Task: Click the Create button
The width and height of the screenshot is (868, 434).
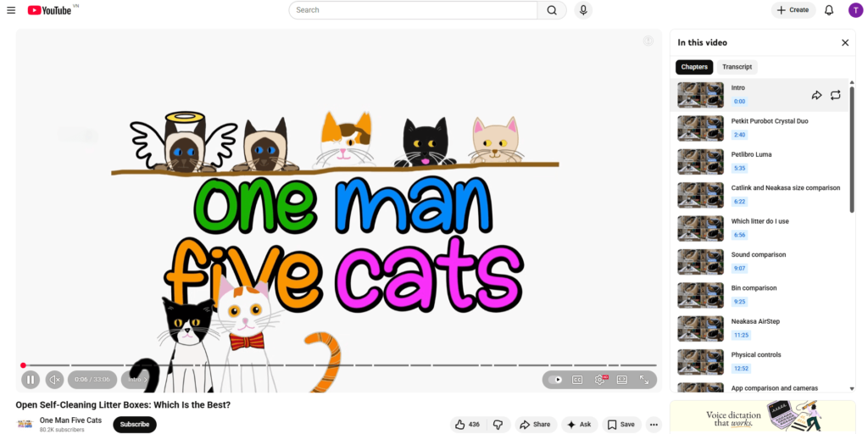Action: (x=793, y=10)
